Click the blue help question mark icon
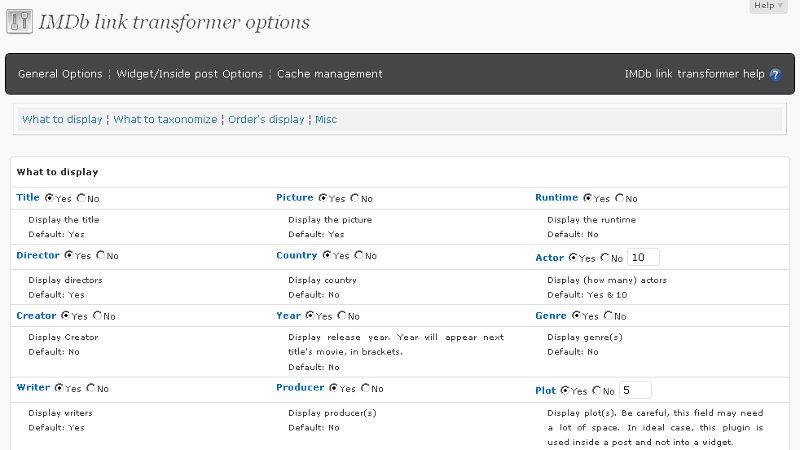The width and height of the screenshot is (800, 450). click(x=775, y=74)
